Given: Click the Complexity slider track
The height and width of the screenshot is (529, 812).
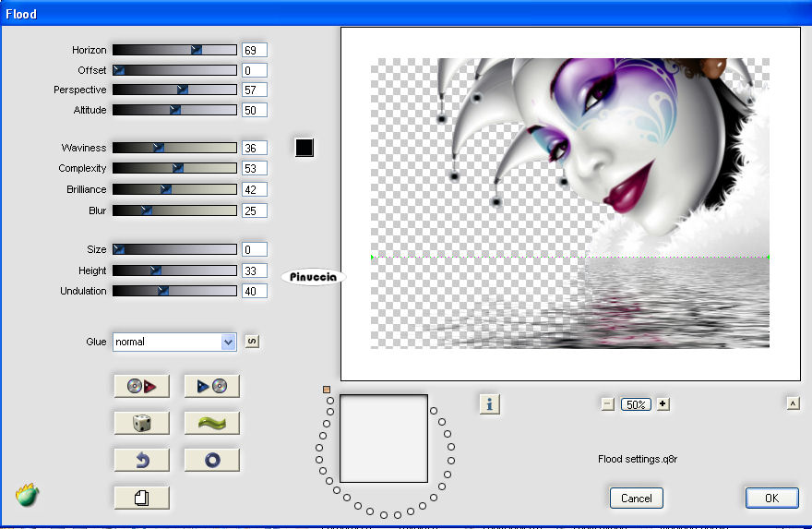Looking at the screenshot, I should point(174,168).
